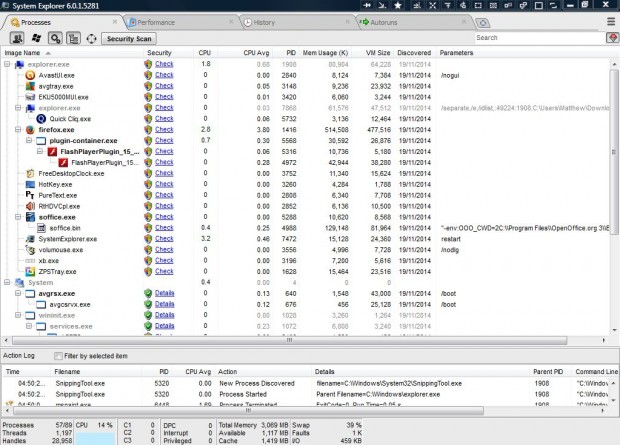Image resolution: width=620 pixels, height=445 pixels.
Task: Open the Details link for services.exe
Action: (164, 326)
